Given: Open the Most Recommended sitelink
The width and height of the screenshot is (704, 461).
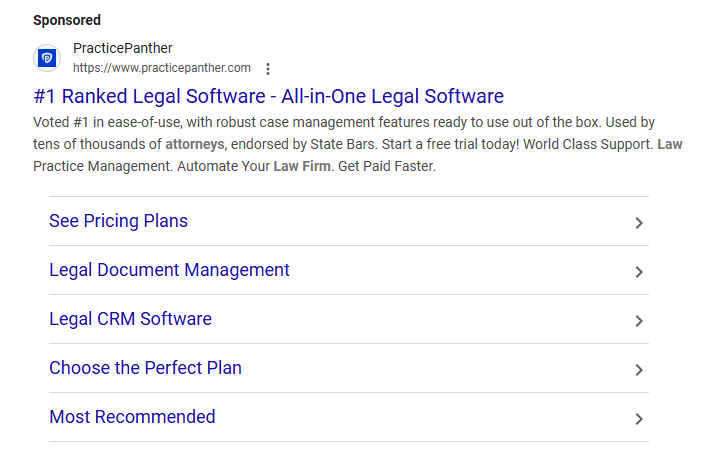Looking at the screenshot, I should click(x=132, y=417).
